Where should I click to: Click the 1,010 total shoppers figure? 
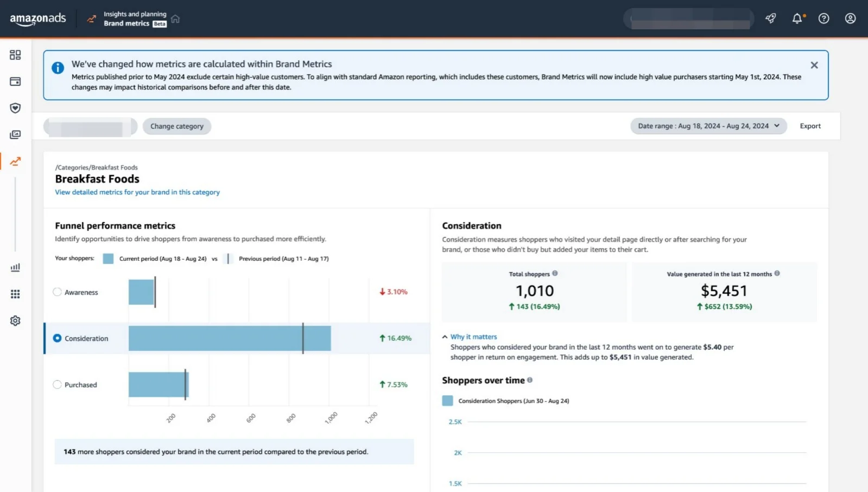tap(535, 291)
